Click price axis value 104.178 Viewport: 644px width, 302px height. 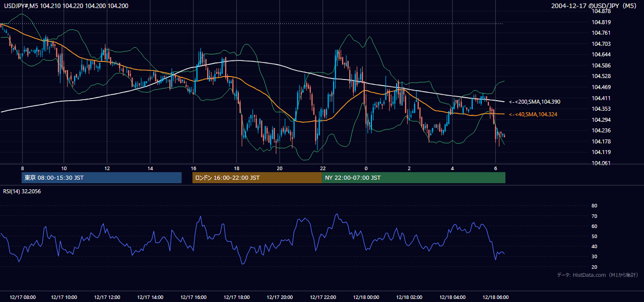click(x=601, y=141)
